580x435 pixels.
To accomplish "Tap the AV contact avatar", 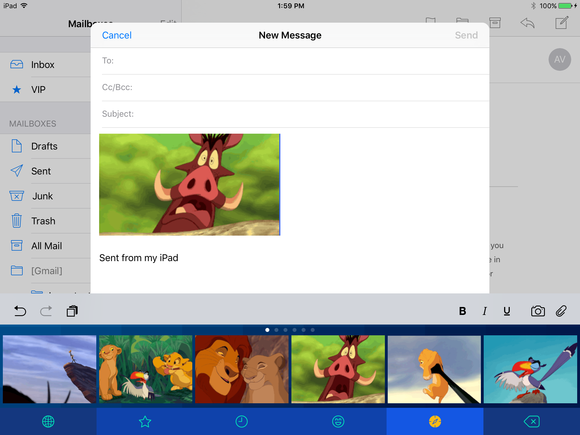I will (560, 59).
